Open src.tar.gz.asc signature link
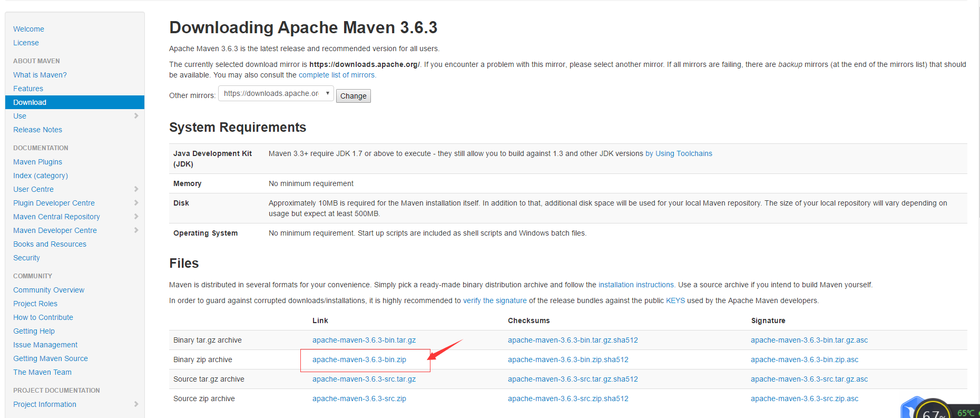980x418 pixels. click(809, 379)
